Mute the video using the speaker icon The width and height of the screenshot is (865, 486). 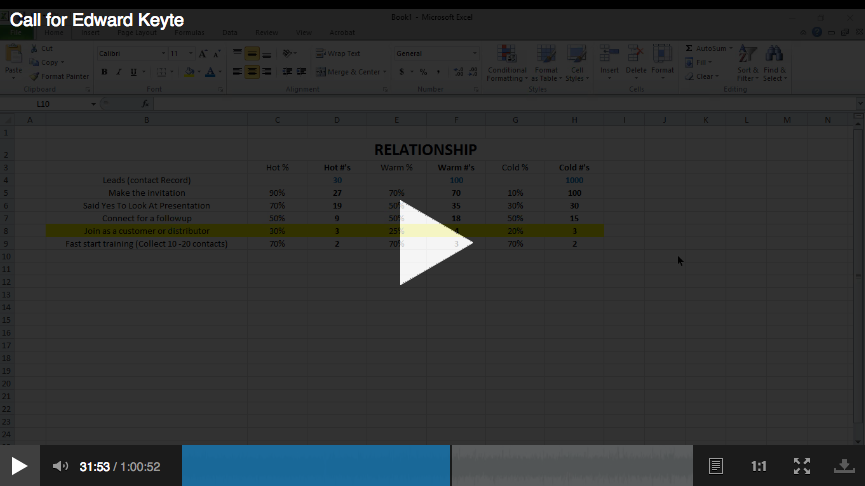60,466
